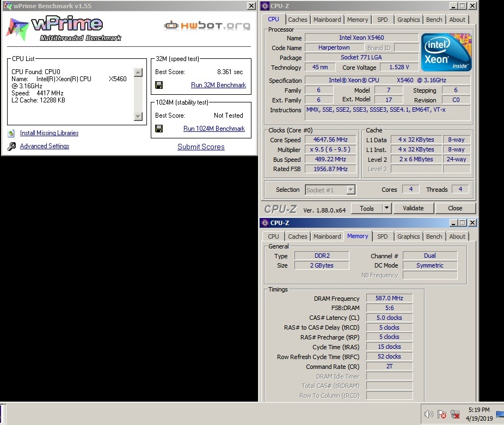This screenshot has width=504, height=425.
Task: Open About tab in lower CPU-Z window
Action: click(x=457, y=236)
